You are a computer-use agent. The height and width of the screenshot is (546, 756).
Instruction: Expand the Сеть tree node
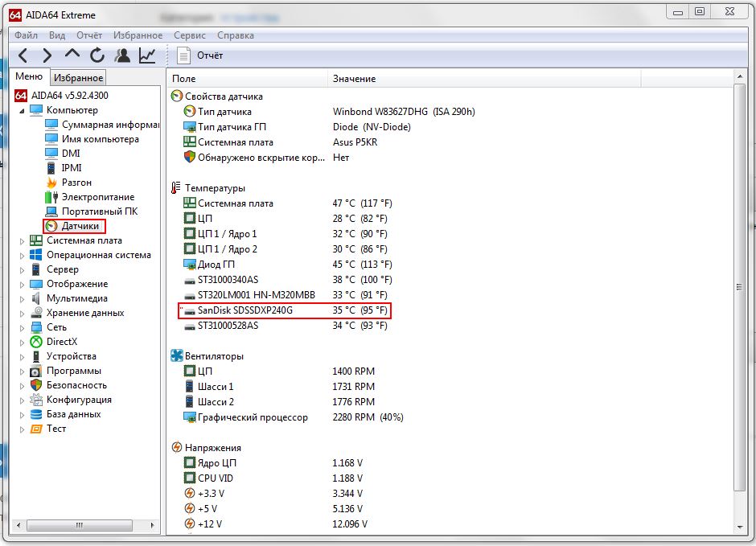point(22,328)
